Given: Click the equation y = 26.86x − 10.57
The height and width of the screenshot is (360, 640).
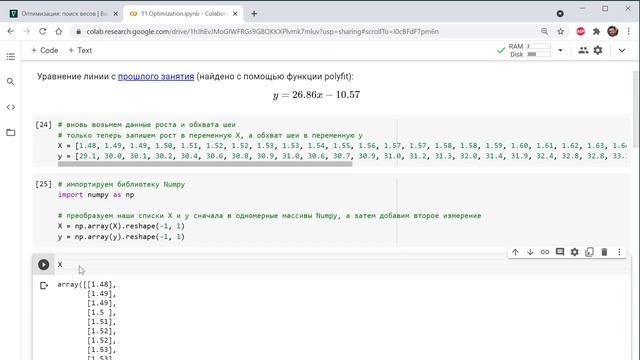Looking at the screenshot, I should tap(316, 95).
